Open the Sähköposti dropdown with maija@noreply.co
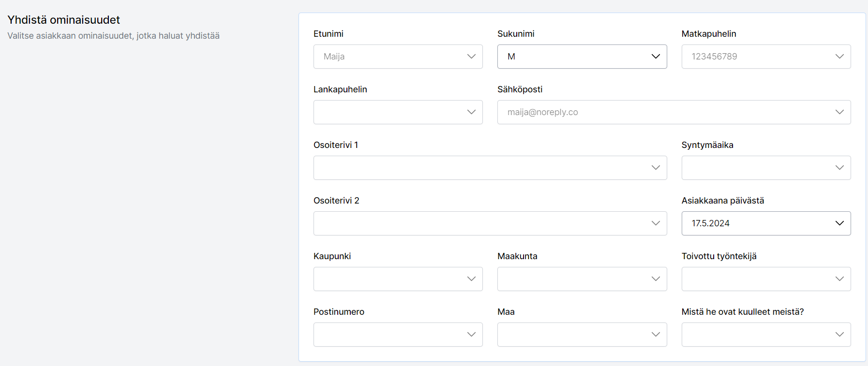The height and width of the screenshot is (366, 868). (673, 112)
